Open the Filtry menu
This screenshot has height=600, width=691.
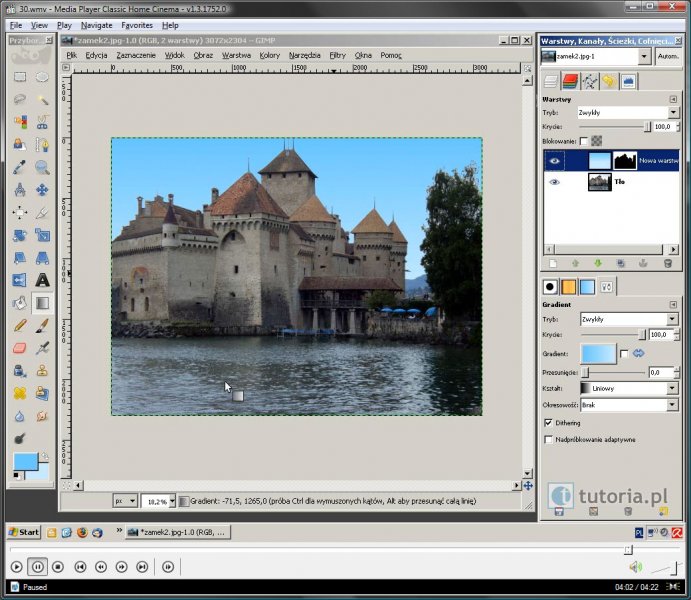pyautogui.click(x=337, y=55)
